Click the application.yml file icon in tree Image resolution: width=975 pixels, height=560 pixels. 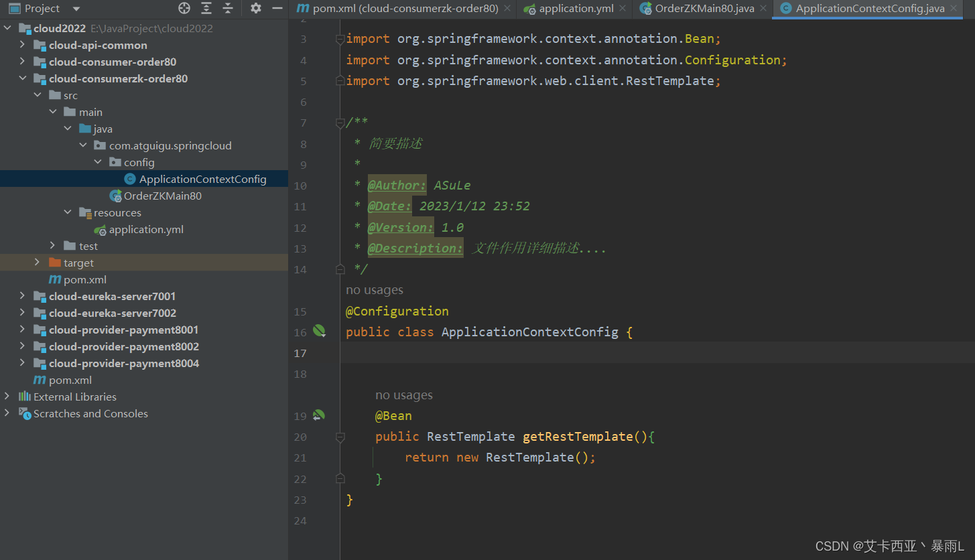point(101,229)
